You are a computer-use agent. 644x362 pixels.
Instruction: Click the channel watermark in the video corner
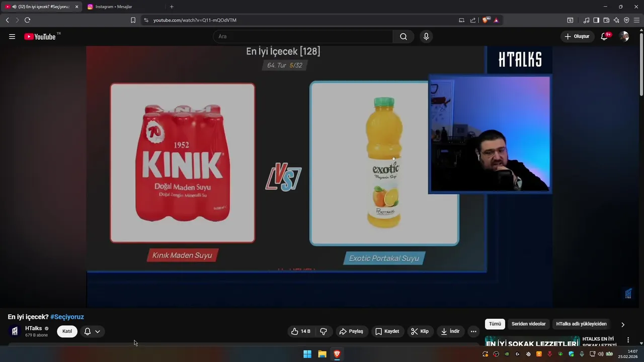point(628,294)
